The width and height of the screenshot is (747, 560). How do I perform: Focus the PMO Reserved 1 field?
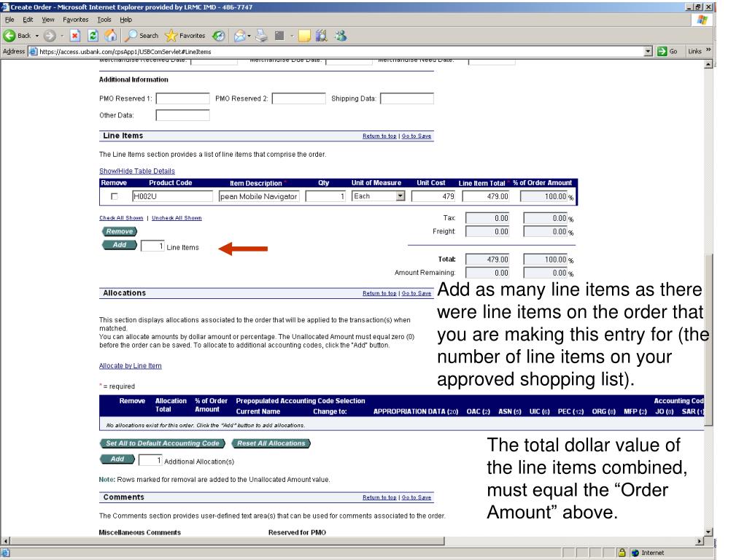183,98
